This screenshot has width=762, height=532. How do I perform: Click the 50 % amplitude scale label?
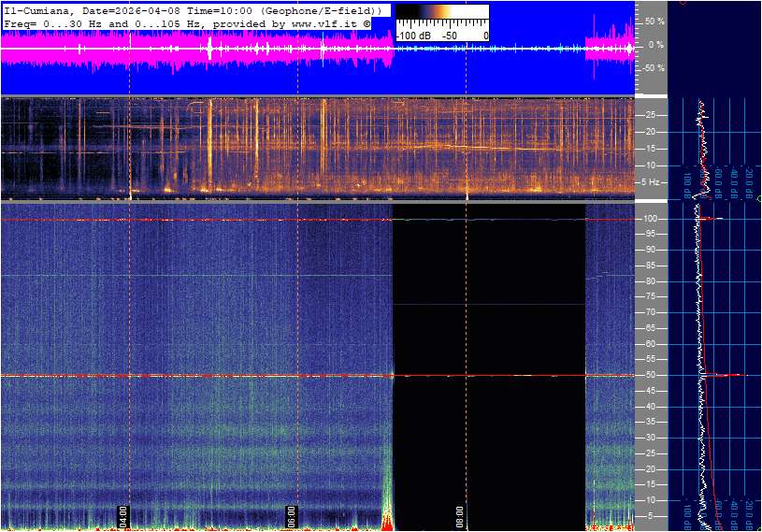(x=654, y=21)
